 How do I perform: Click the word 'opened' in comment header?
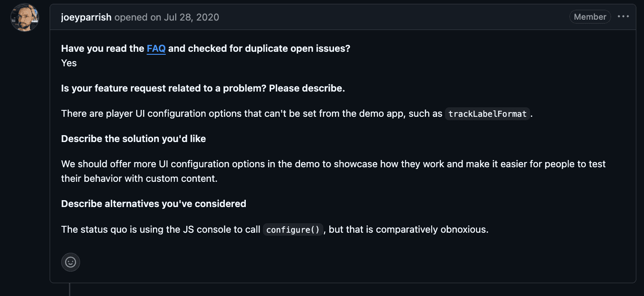[x=129, y=17]
